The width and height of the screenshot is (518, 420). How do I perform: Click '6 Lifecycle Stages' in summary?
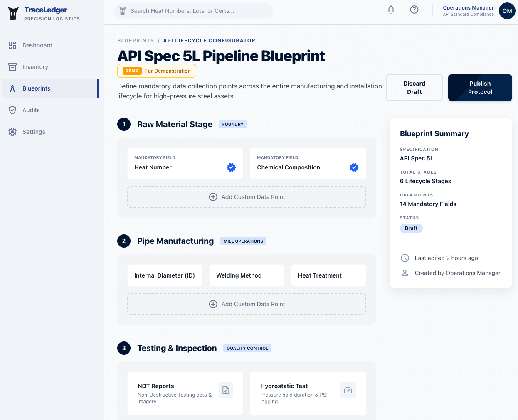pyautogui.click(x=425, y=181)
